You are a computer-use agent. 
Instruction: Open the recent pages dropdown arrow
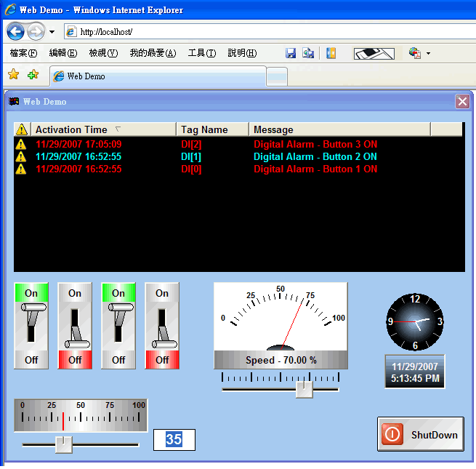[52, 32]
